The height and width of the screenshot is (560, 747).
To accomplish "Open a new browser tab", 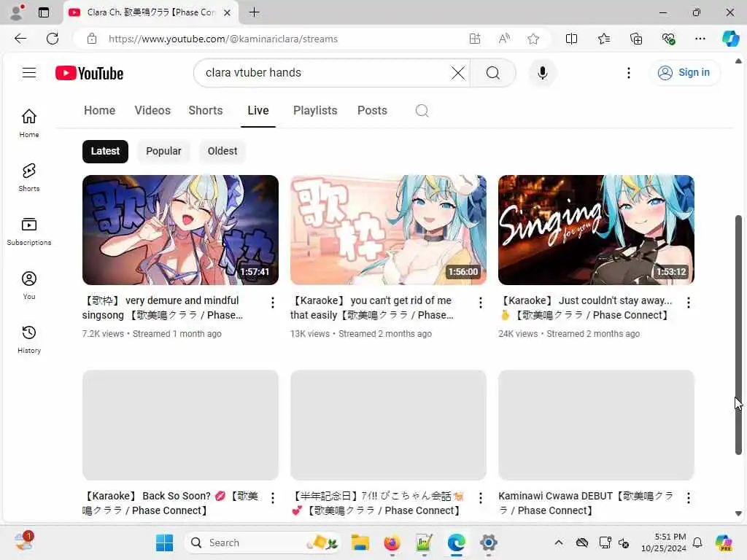I will (x=255, y=12).
